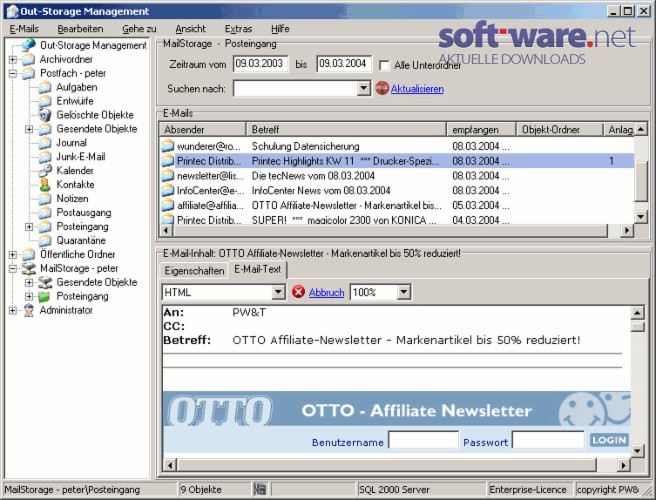The height and width of the screenshot is (500, 656).
Task: Expand Gesendete Objekte under Postfach
Action: (x=29, y=129)
